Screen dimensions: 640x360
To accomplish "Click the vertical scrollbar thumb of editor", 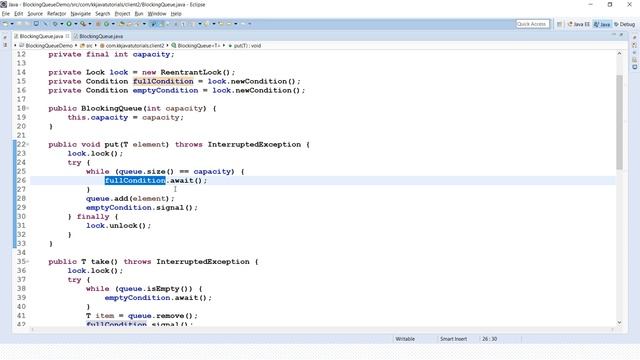I will (x=620, y=122).
